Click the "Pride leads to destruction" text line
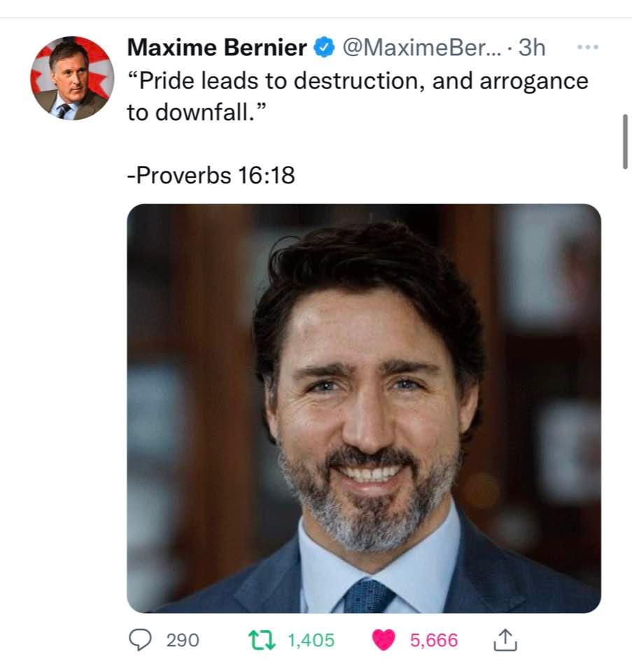The width and height of the screenshot is (632, 672). point(357,81)
